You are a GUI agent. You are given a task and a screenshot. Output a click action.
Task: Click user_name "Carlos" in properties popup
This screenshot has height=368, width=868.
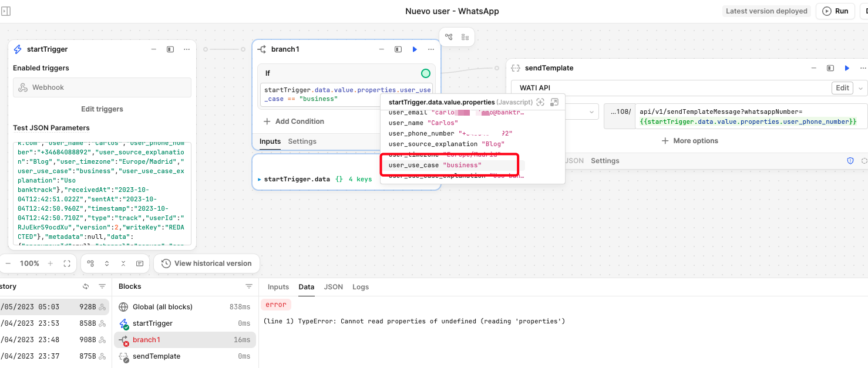click(423, 123)
